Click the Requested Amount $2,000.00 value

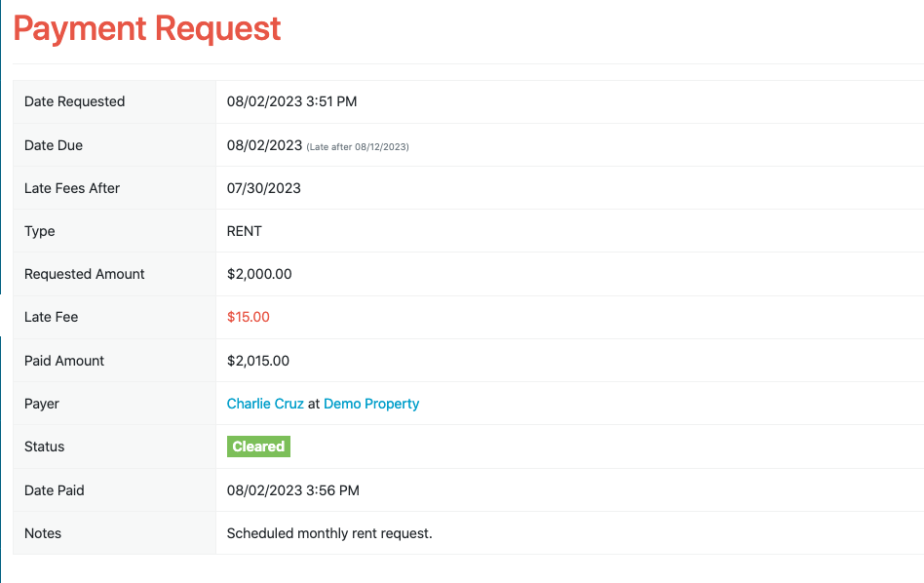259,274
